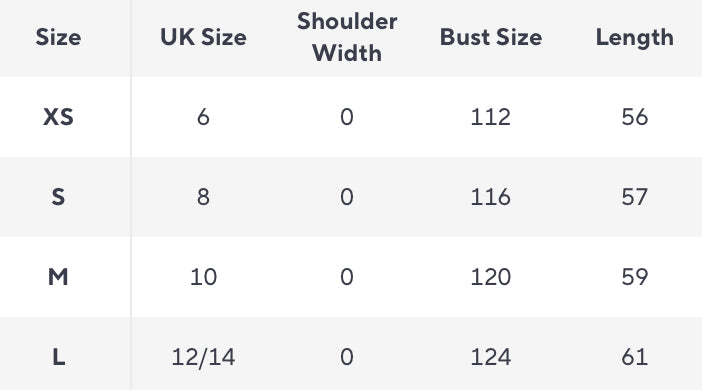Click UK size 8 cell
702x390 pixels.
coord(203,197)
